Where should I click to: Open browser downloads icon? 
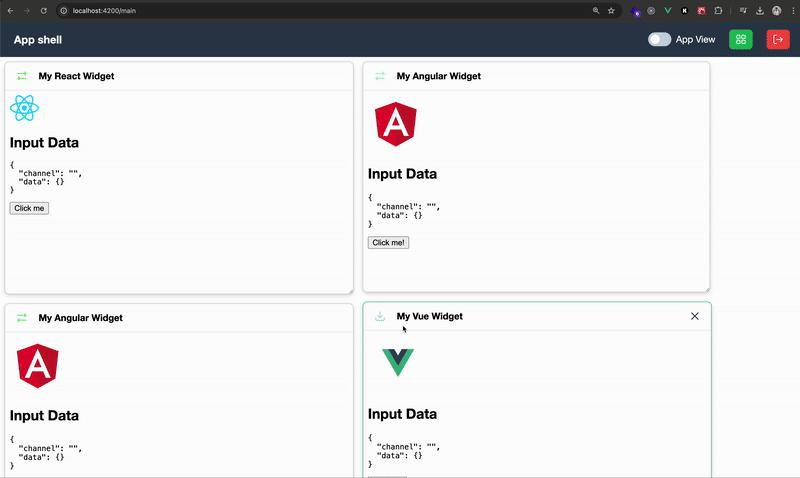coord(760,11)
